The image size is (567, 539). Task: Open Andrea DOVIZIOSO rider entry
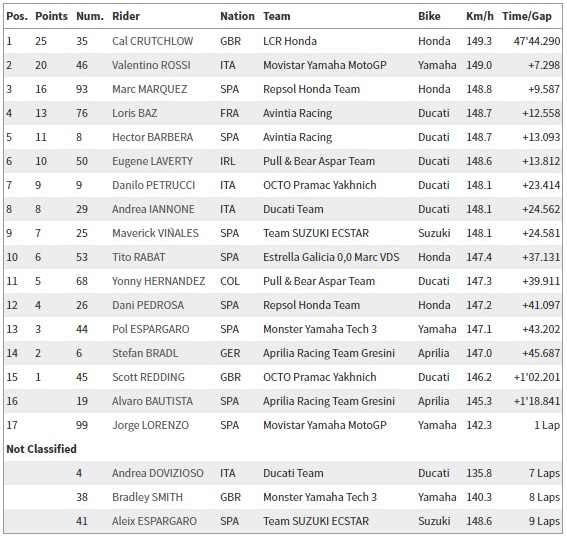pos(158,473)
